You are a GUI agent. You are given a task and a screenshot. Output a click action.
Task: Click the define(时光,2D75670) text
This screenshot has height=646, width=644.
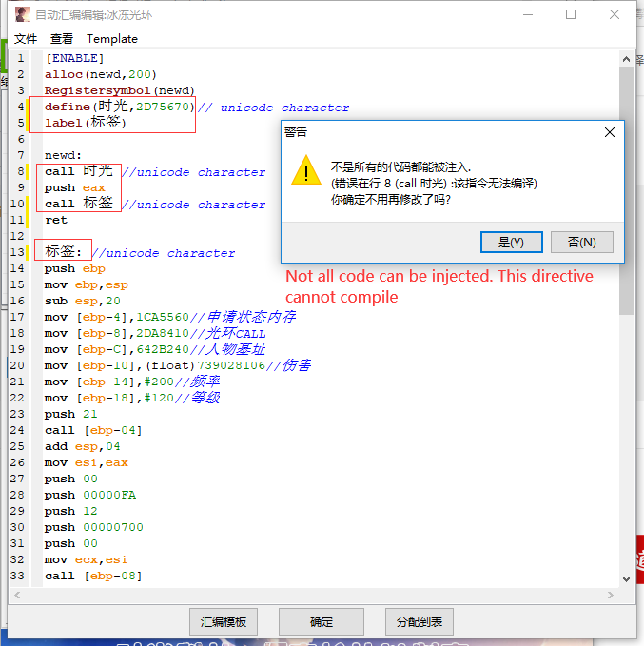pyautogui.click(x=120, y=107)
